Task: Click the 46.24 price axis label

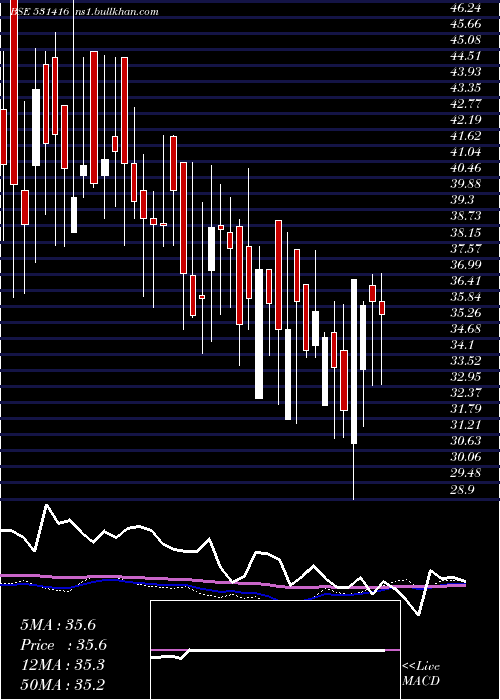Action: (x=465, y=8)
